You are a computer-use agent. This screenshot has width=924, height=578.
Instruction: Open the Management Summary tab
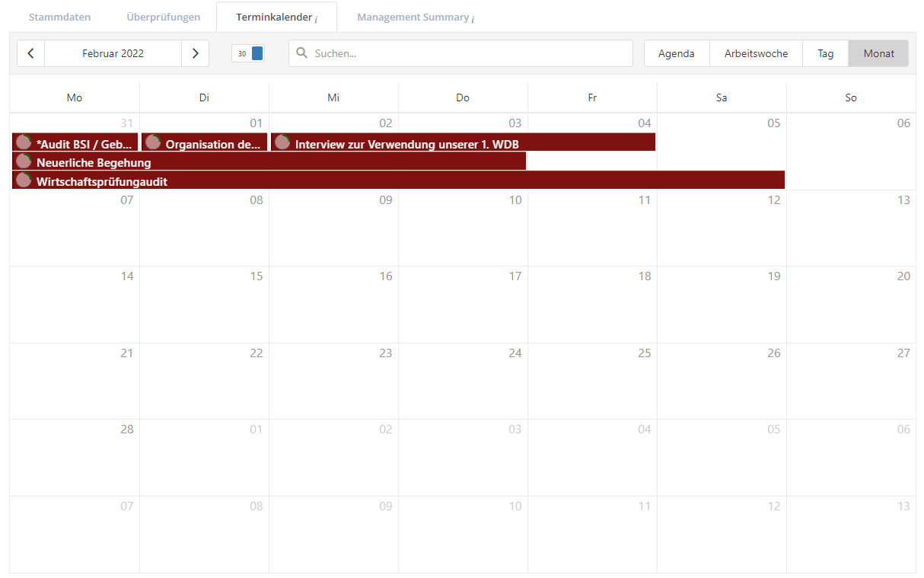coord(415,17)
